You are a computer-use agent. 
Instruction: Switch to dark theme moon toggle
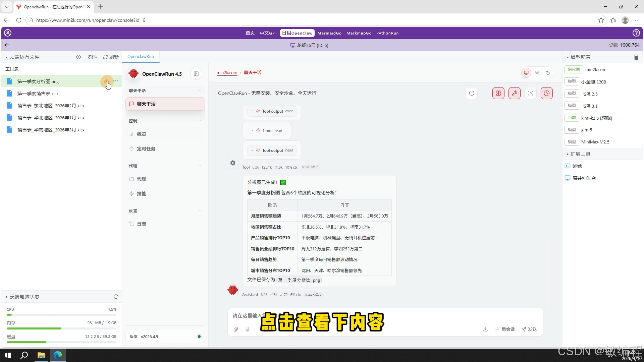click(x=548, y=73)
